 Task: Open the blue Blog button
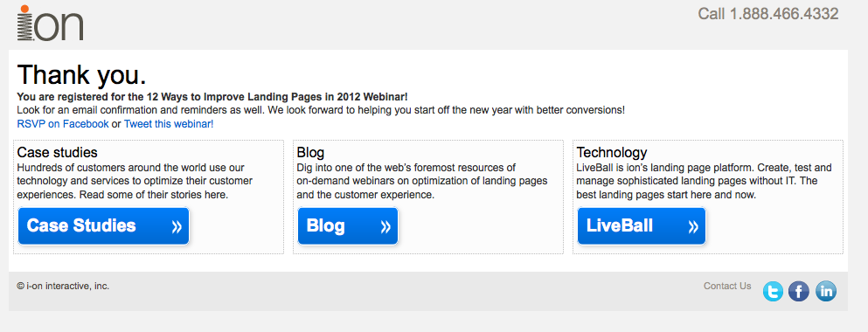pos(348,225)
